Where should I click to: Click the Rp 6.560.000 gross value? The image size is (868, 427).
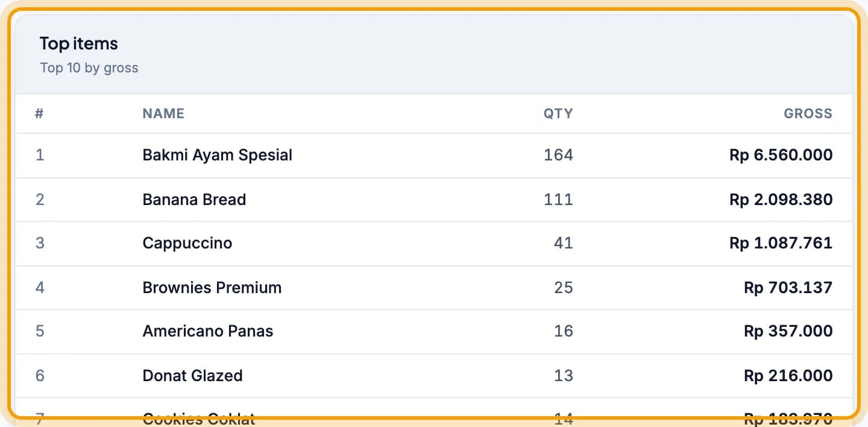(781, 156)
